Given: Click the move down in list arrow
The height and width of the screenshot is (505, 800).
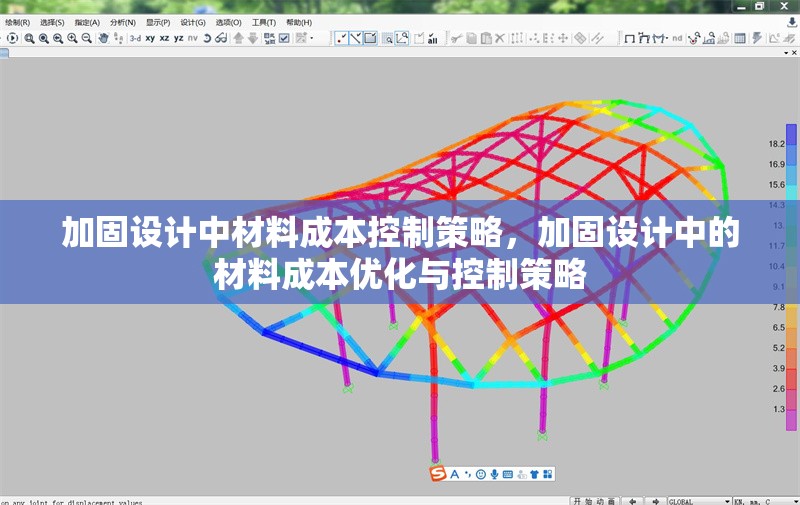Looking at the screenshot, I should tap(253, 38).
